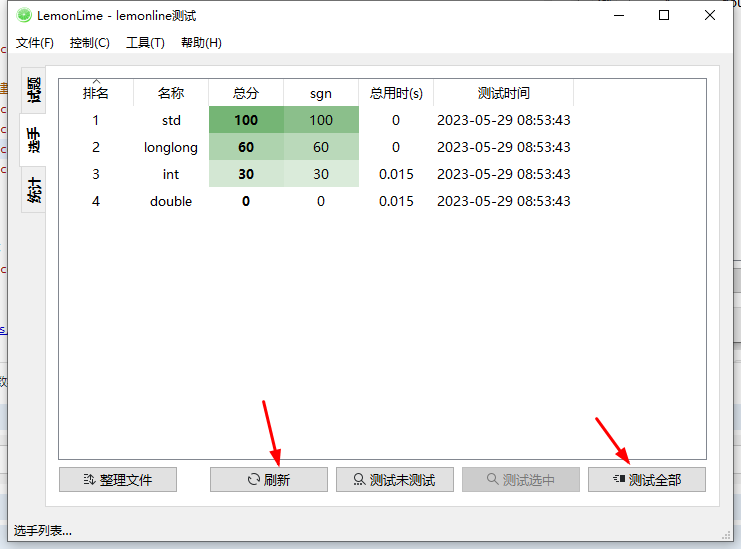The height and width of the screenshot is (549, 741).
Task: Click rank 1 cell
Action: coord(96,120)
